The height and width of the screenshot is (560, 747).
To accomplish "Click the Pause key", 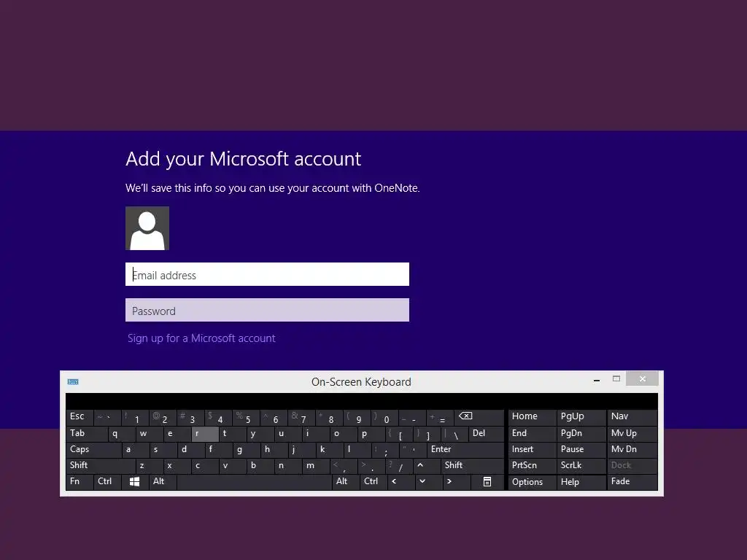I will pos(581,450).
